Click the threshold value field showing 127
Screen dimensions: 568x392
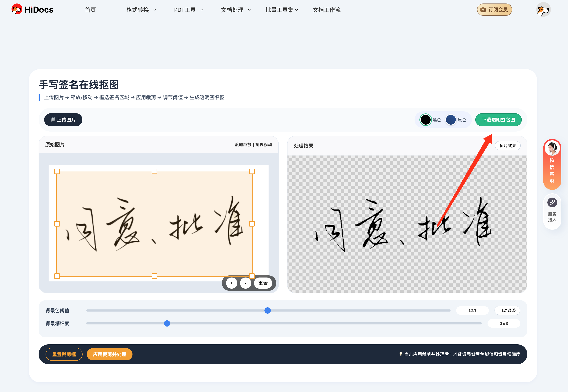coord(472,310)
